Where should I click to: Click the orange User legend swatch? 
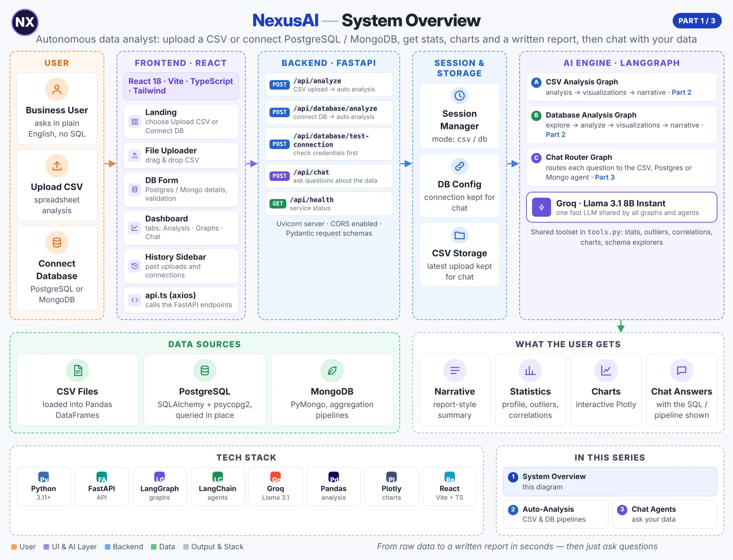tap(14, 547)
